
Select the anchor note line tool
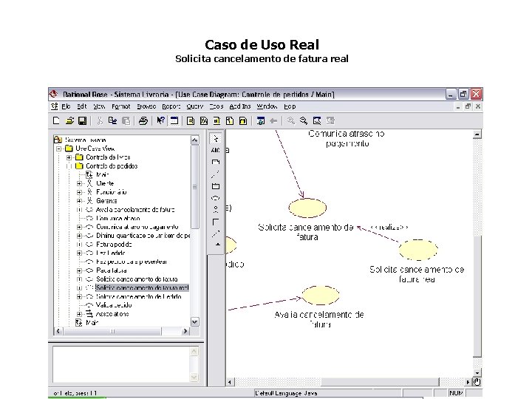[216, 174]
